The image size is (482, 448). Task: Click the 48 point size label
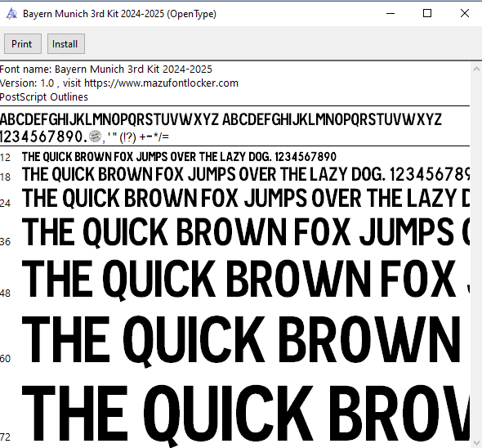(5, 293)
